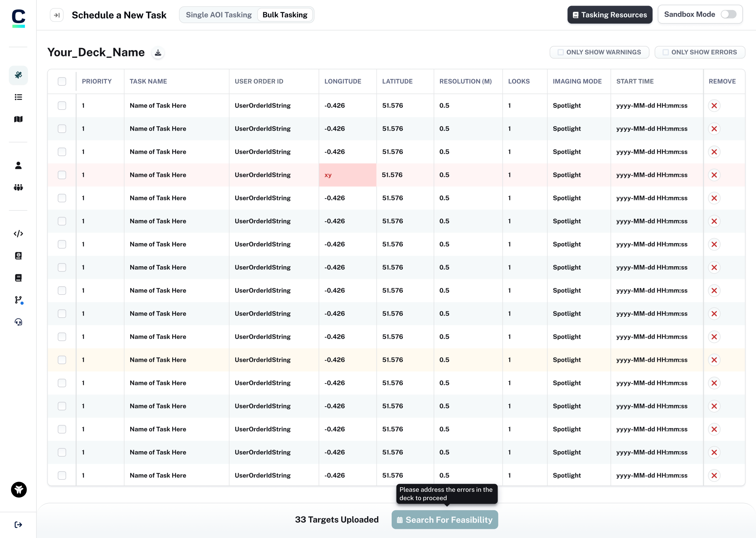Open the user profile sidebar icon
756x538 pixels.
pos(18,165)
